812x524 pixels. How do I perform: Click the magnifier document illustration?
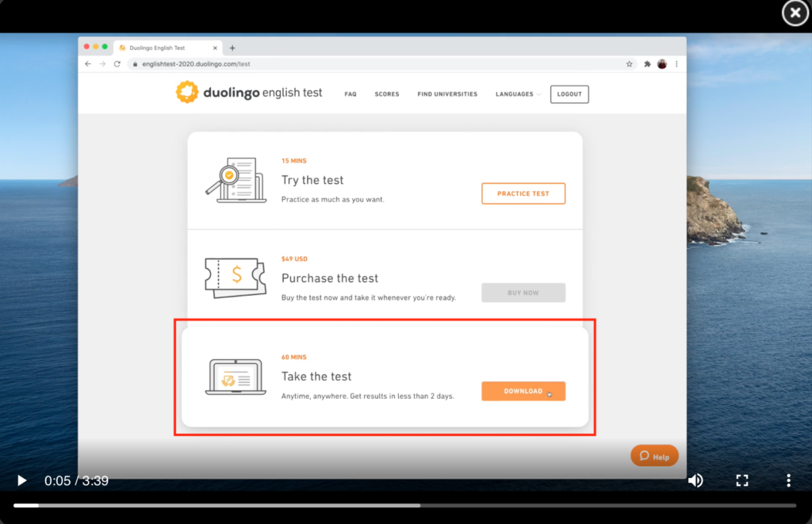236,180
